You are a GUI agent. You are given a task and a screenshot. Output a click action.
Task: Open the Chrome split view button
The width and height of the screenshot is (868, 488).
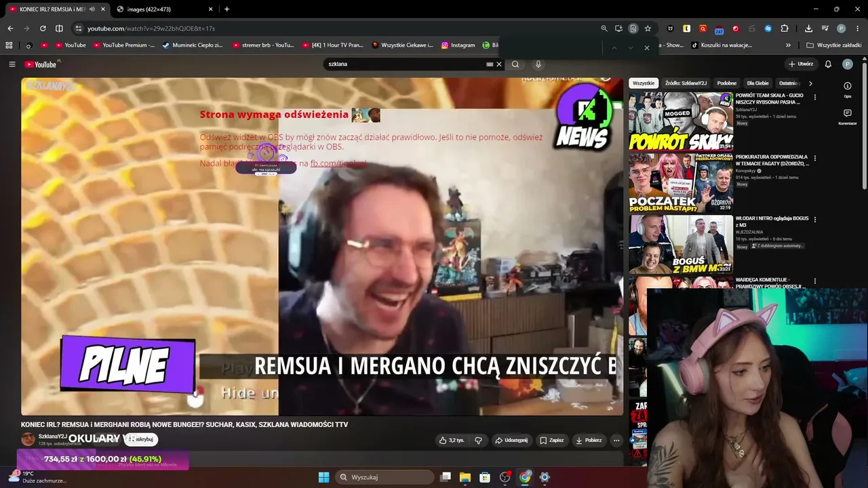pyautogui.click(x=59, y=28)
